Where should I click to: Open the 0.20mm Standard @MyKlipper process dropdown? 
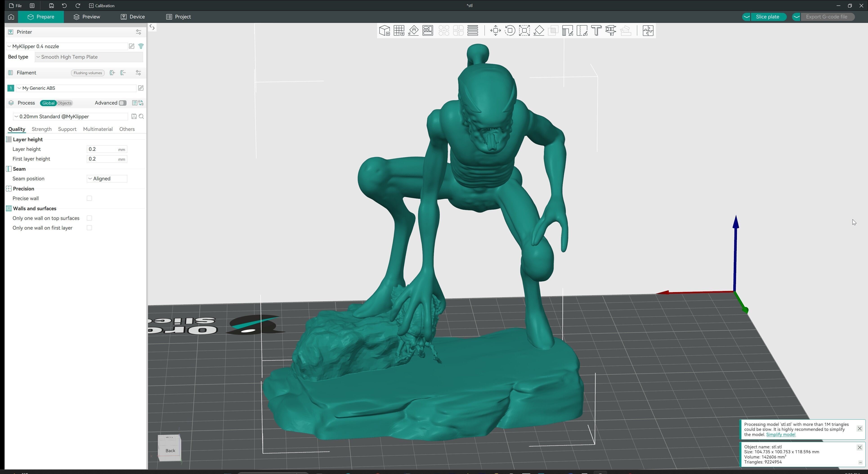click(x=70, y=116)
